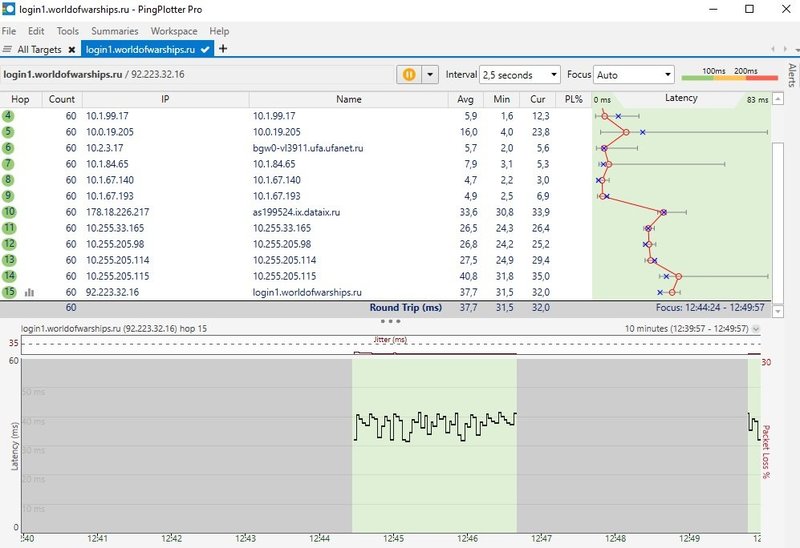Select hop 12 green circle icon
The width and height of the screenshot is (800, 548).
[x=9, y=244]
